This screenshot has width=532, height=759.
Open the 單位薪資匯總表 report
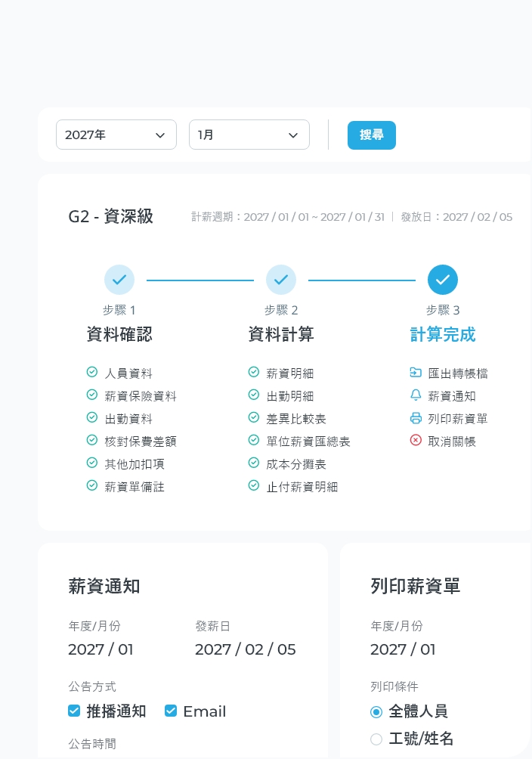308,441
